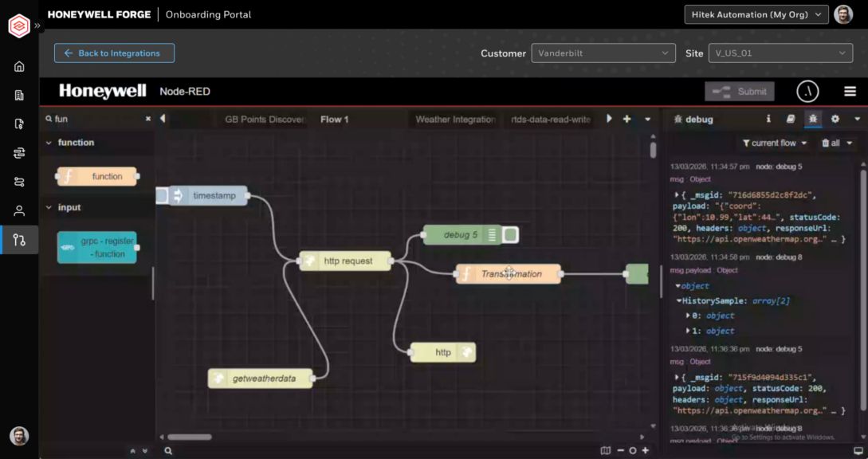Add a new flow tab with plus

[626, 119]
